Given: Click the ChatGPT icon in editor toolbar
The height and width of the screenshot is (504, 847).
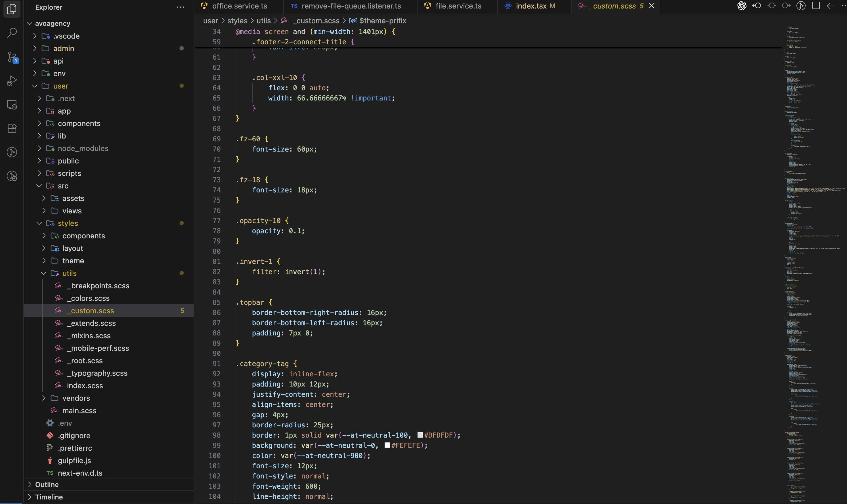Looking at the screenshot, I should coord(742,6).
